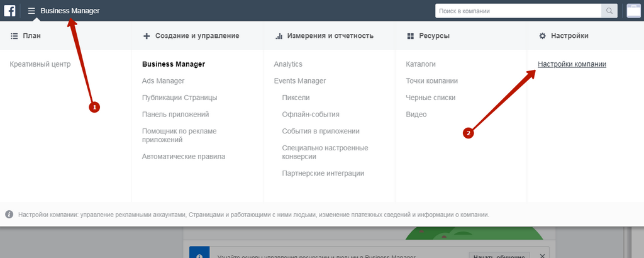Open Специально настроенные конверсии
Viewport: 644px width, 258px height.
coord(325,152)
